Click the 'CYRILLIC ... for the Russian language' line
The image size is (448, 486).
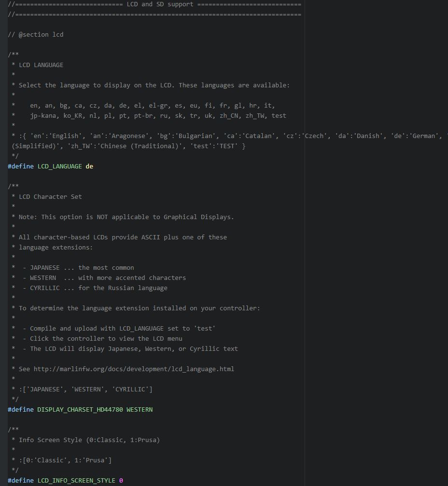[x=98, y=288]
